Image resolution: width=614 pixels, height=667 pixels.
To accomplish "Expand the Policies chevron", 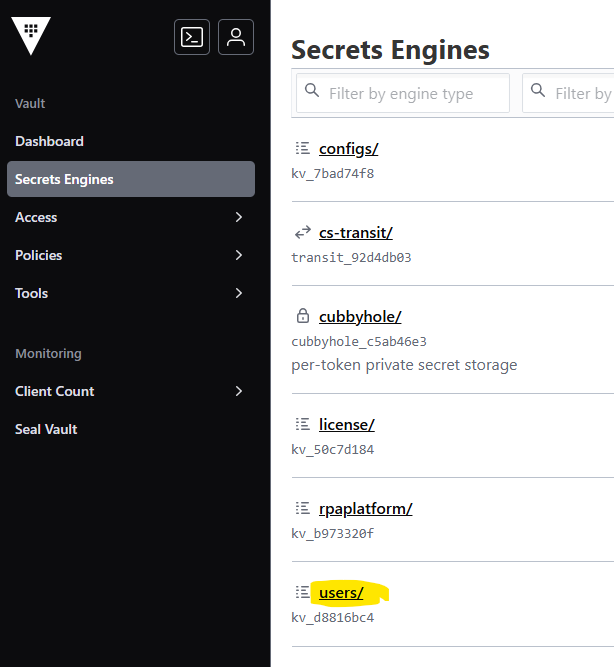I will [239, 255].
